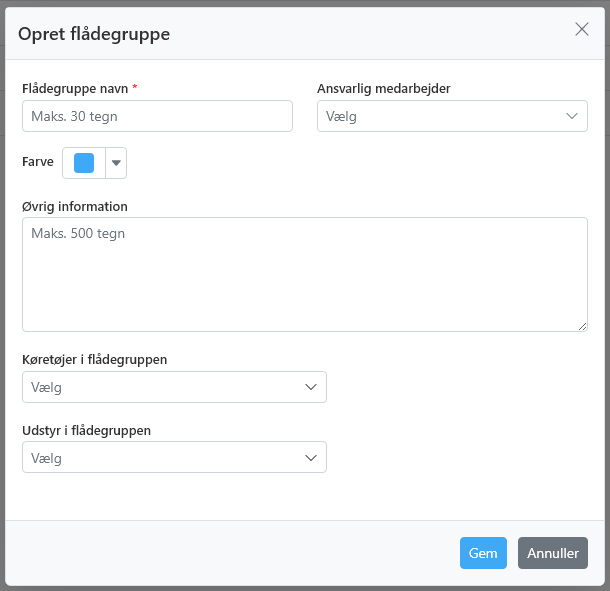The image size is (610, 591).
Task: Close the Opret flådegruppe dialog
Action: 582,29
